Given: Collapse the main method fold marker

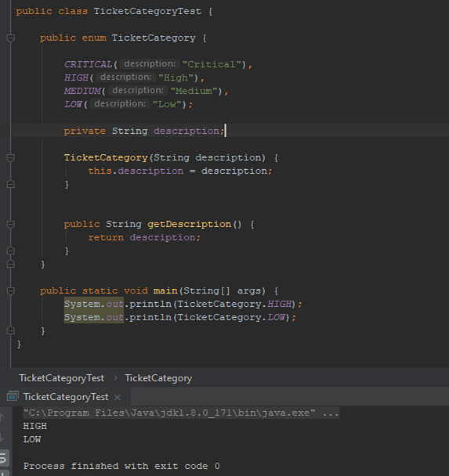Looking at the screenshot, I should coord(11,290).
